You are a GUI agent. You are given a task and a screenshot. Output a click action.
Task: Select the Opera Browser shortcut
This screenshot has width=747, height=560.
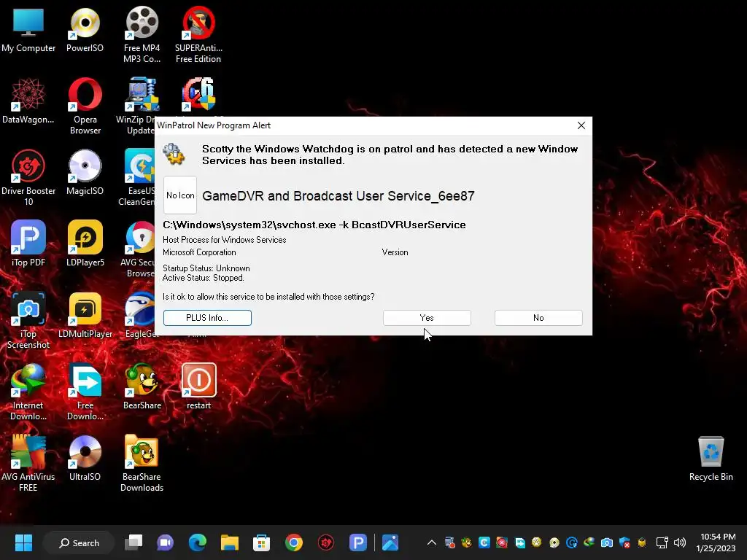click(85, 106)
